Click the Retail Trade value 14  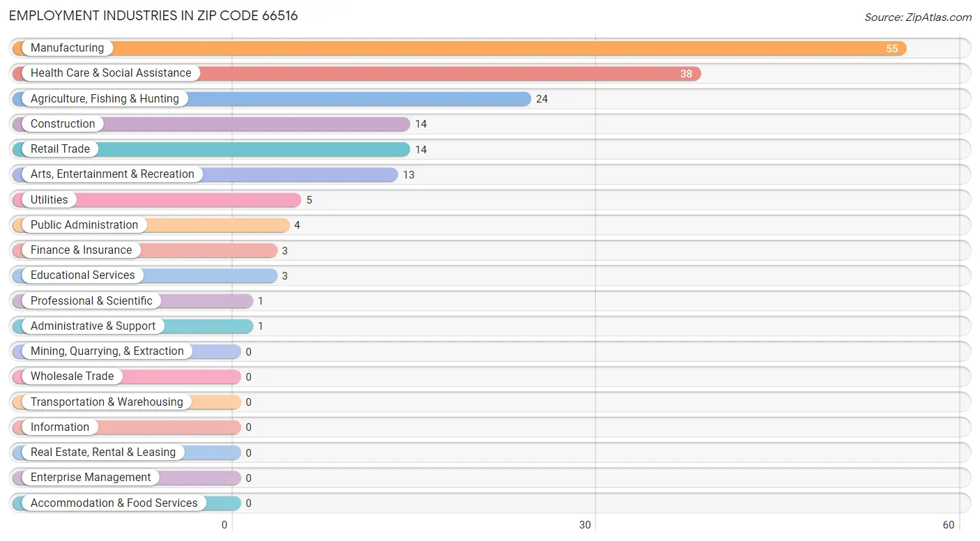point(420,150)
